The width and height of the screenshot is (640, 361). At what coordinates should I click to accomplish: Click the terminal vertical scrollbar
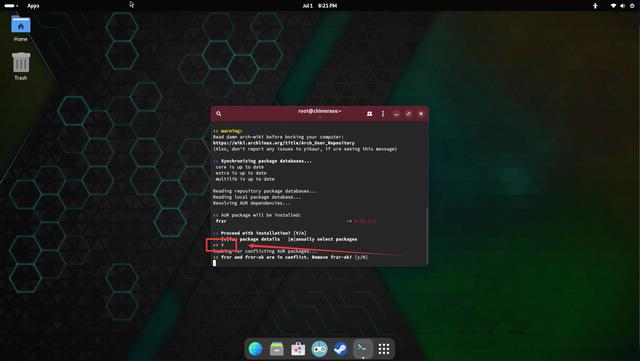[427, 236]
